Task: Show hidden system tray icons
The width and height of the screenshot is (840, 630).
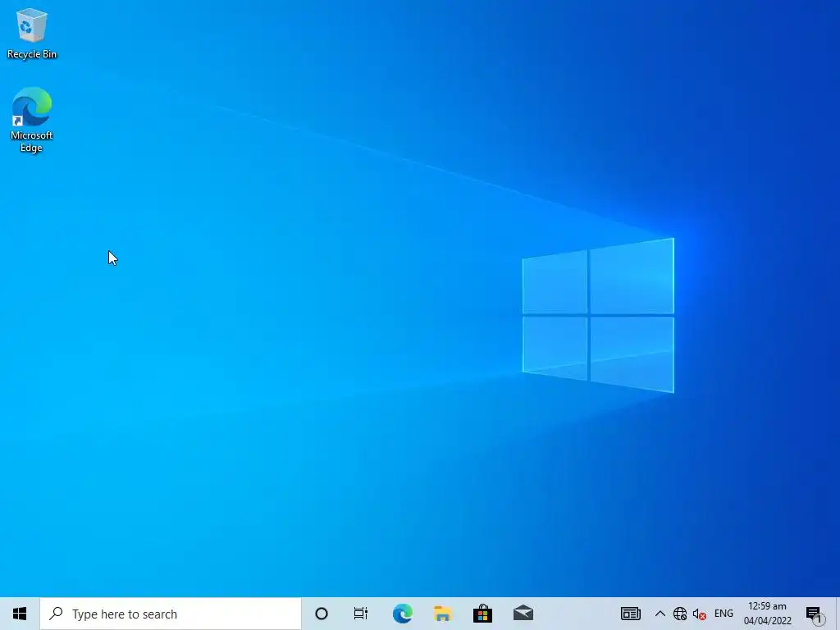Action: [x=660, y=614]
